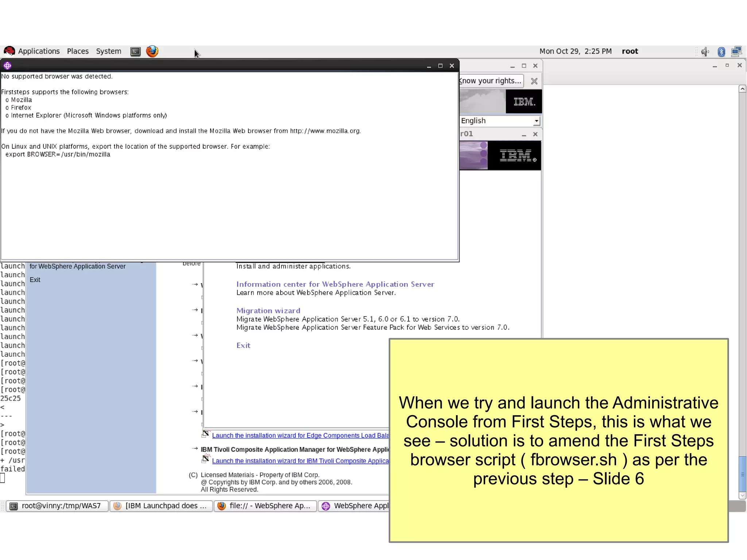Screen dimensions: 747x560
Task: Launch the terminal from the top panel
Action: tap(135, 51)
